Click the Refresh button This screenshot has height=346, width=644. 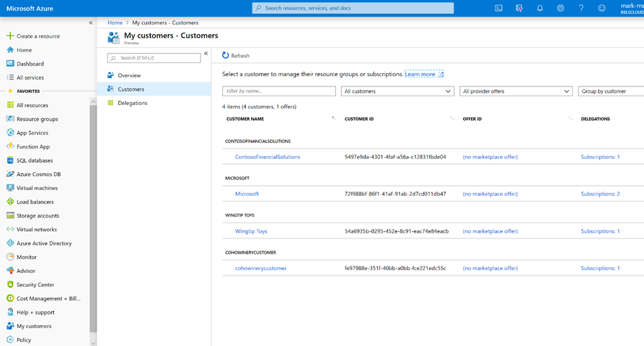click(236, 55)
